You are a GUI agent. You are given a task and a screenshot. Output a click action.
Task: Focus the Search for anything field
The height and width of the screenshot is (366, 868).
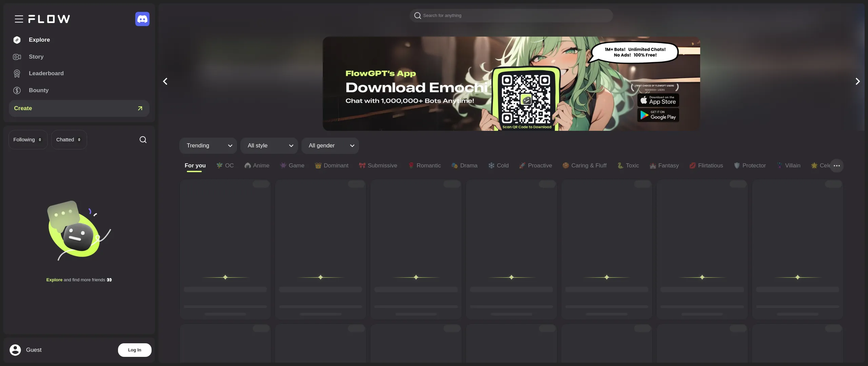(511, 16)
